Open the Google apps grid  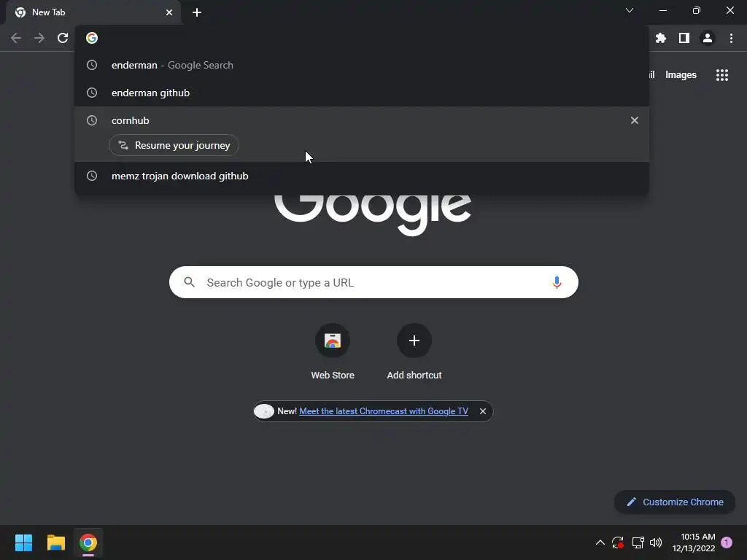coord(722,75)
